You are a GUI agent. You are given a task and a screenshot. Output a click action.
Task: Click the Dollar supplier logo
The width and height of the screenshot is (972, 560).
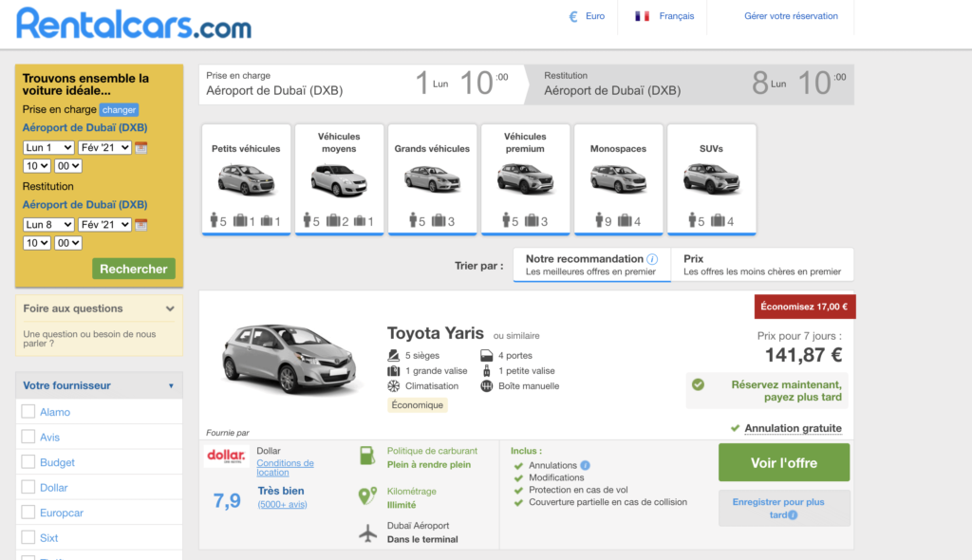(226, 457)
